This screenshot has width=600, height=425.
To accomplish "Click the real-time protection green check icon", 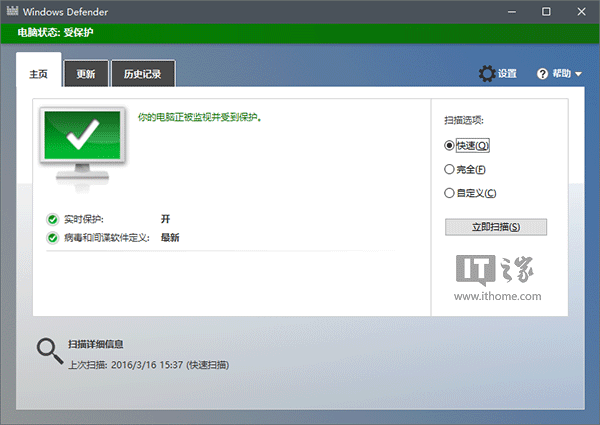I will (52, 218).
